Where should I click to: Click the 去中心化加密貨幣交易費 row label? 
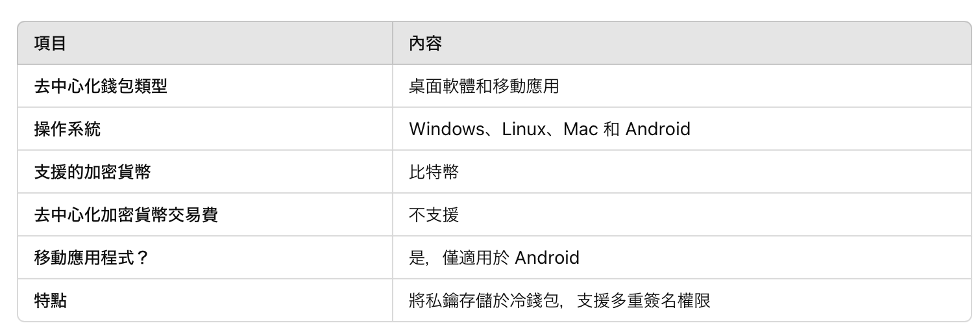click(x=126, y=214)
